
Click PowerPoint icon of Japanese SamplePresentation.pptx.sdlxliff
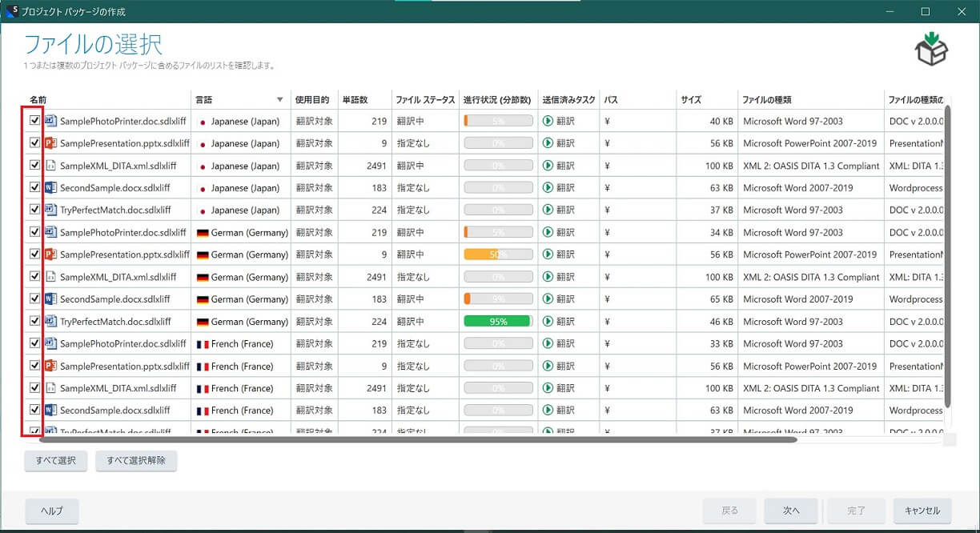(51, 143)
